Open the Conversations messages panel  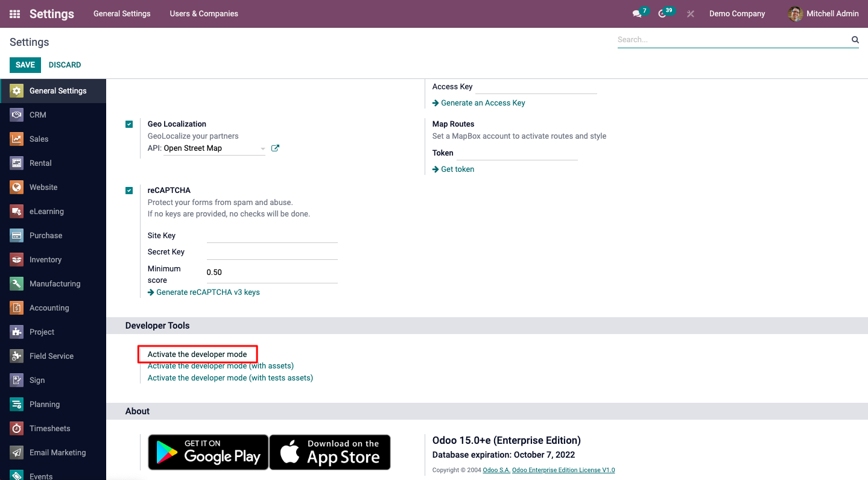tap(636, 13)
